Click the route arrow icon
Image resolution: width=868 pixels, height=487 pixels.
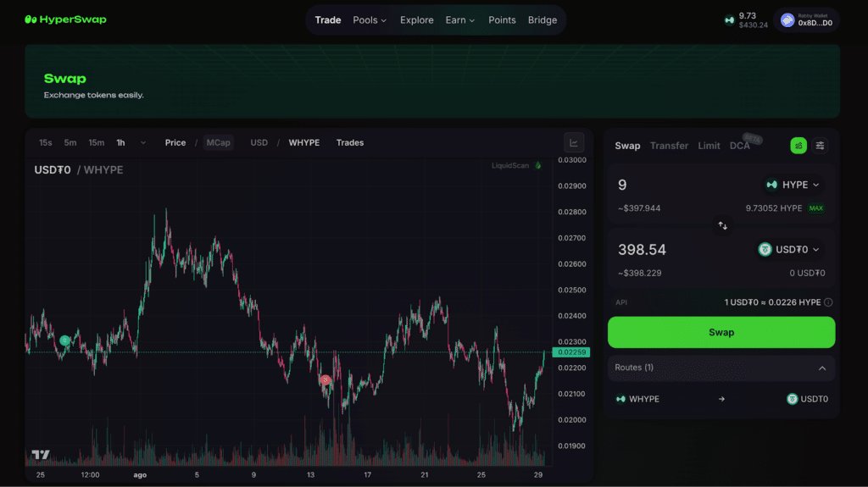click(x=721, y=399)
